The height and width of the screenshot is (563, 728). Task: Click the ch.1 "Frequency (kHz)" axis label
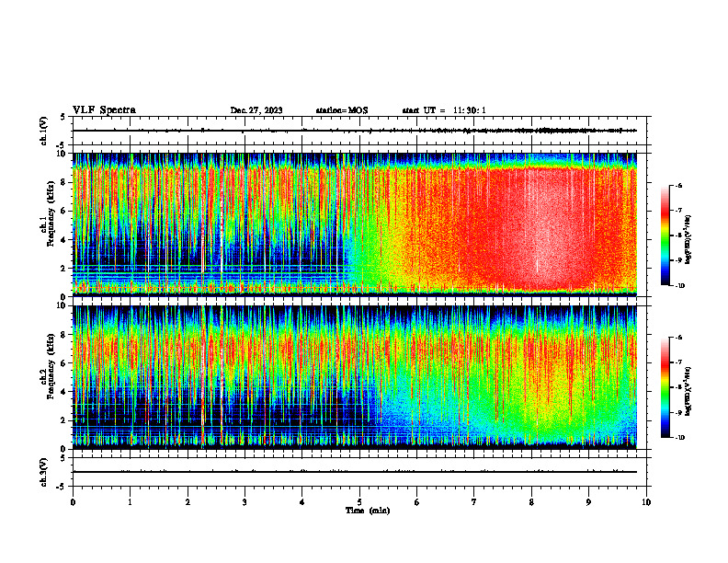[x=51, y=214]
